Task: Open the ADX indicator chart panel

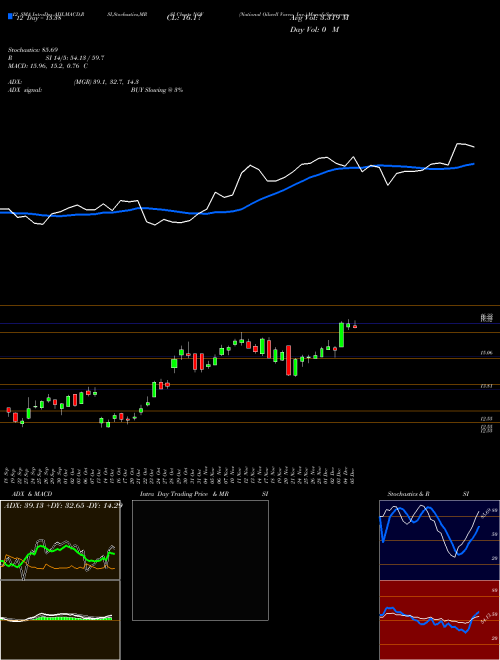Action: pos(60,540)
